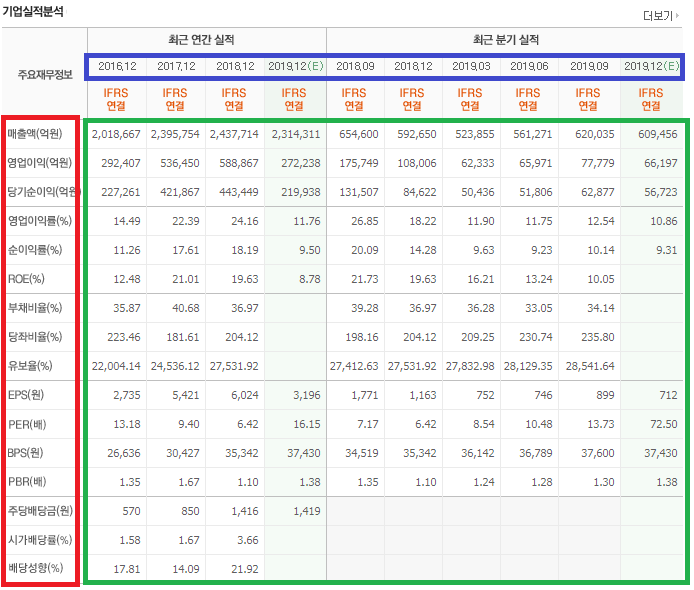
Task: Click the ROE value 21.01
Action: click(185, 279)
